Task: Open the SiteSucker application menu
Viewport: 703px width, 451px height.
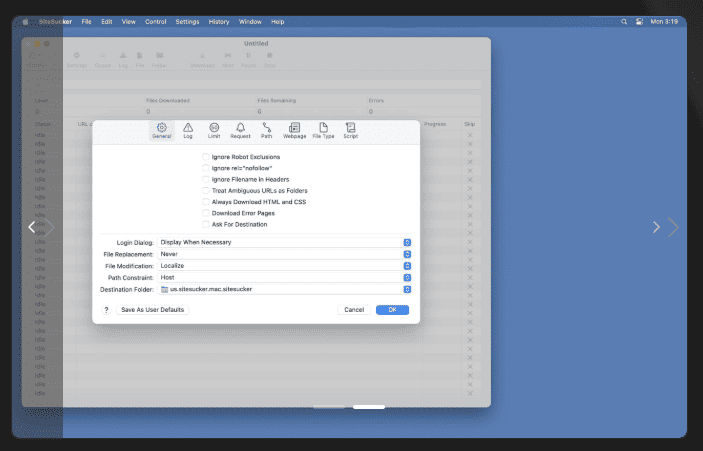Action: coord(55,22)
